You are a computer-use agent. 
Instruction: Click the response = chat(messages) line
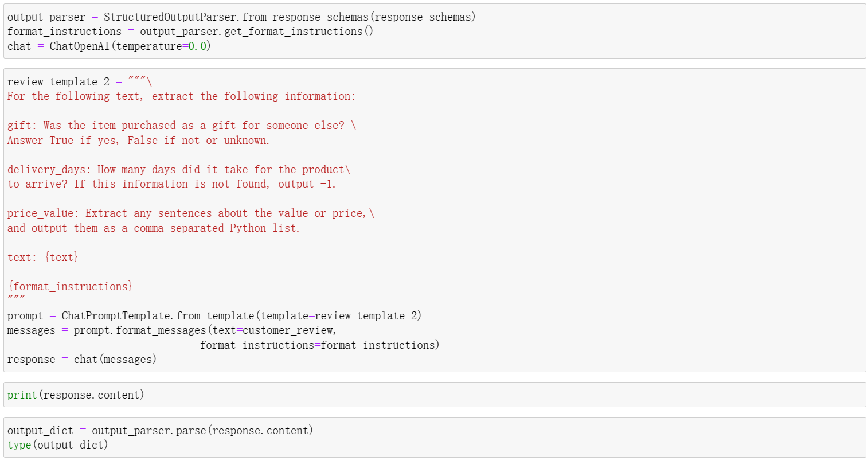click(81, 360)
